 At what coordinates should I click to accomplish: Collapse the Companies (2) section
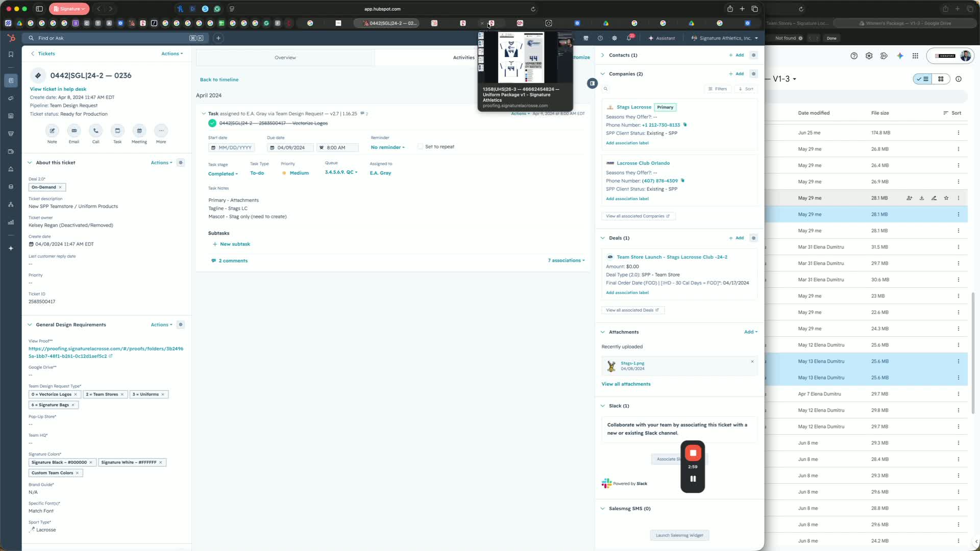tap(603, 74)
